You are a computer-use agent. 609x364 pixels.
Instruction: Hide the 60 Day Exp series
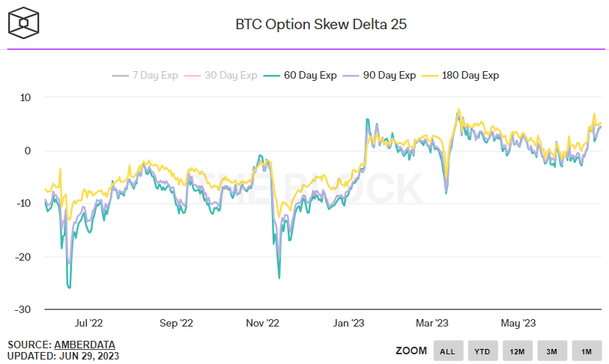click(300, 76)
